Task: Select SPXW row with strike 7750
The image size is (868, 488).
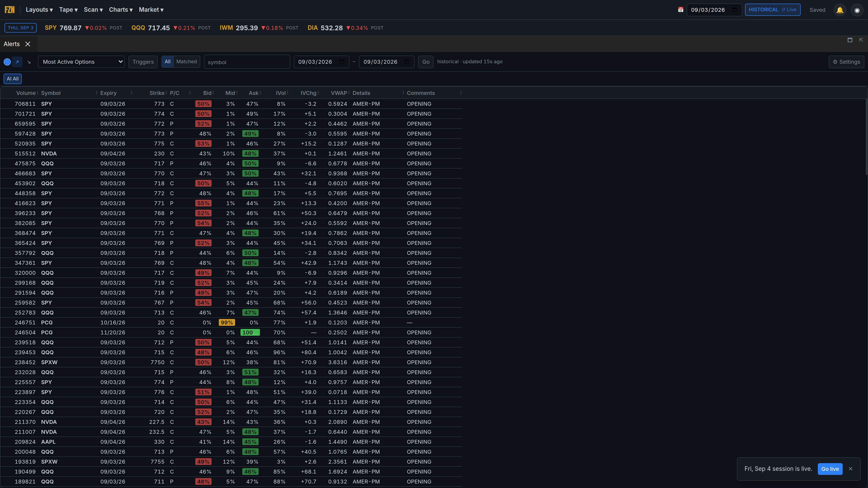Action: (x=231, y=362)
